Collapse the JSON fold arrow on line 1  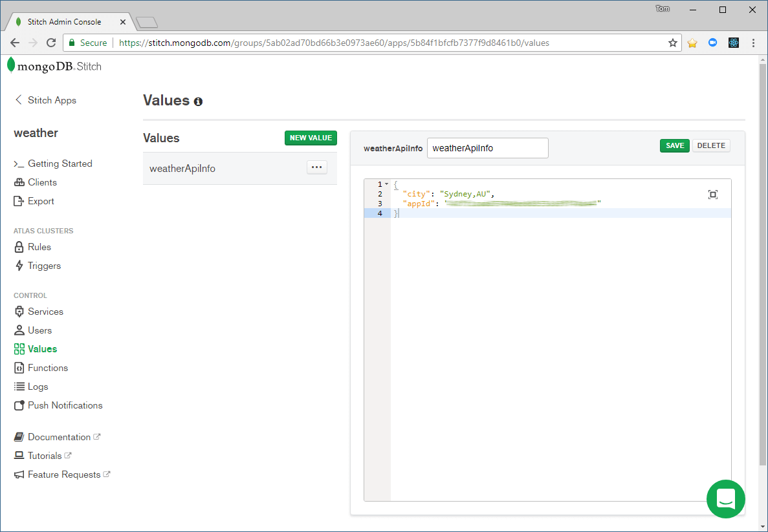(x=386, y=184)
